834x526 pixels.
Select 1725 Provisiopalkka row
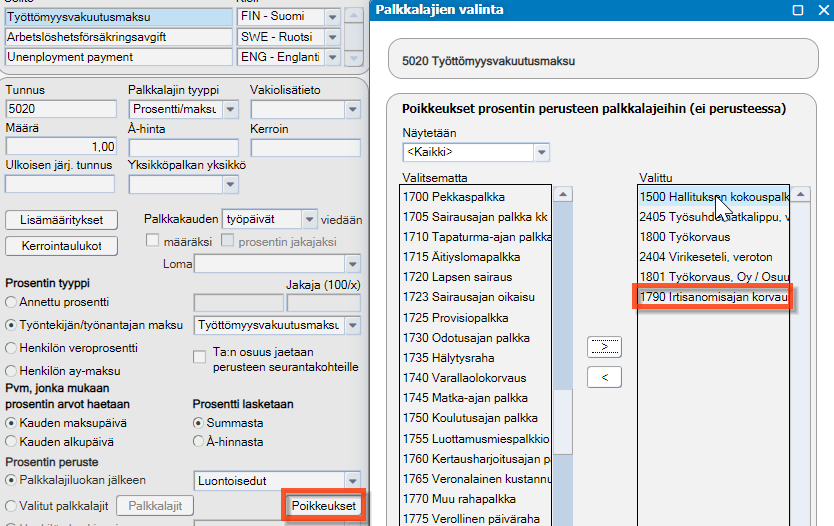pos(476,318)
